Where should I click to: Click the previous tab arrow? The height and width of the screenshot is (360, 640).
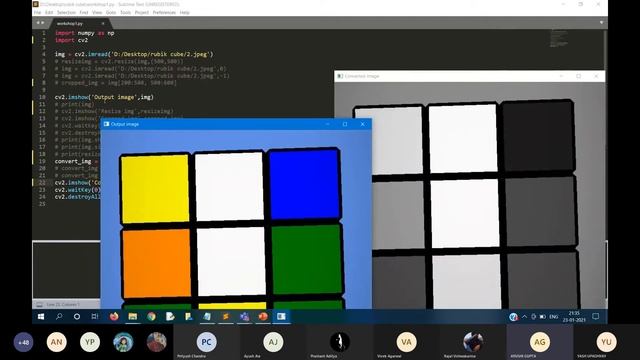(x=38, y=23)
